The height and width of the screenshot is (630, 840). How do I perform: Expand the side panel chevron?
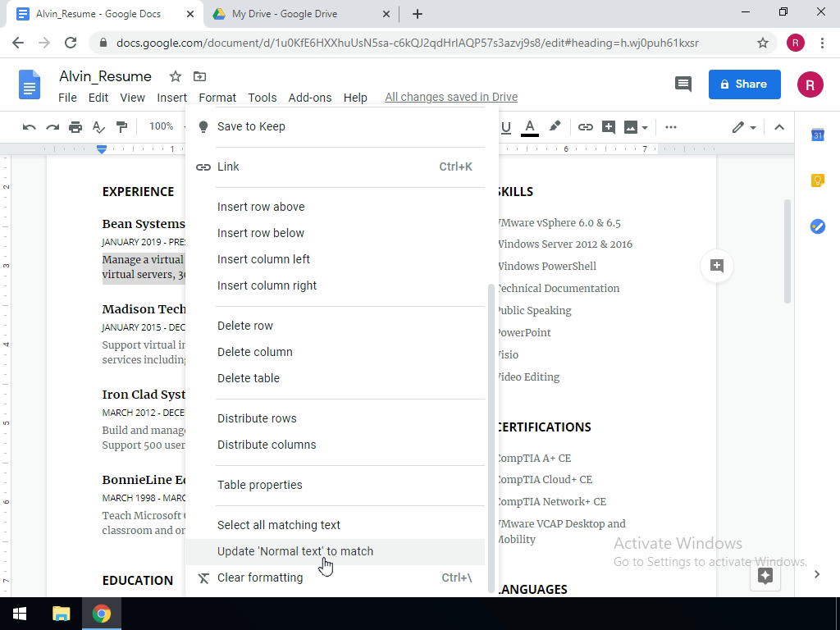pyautogui.click(x=817, y=574)
